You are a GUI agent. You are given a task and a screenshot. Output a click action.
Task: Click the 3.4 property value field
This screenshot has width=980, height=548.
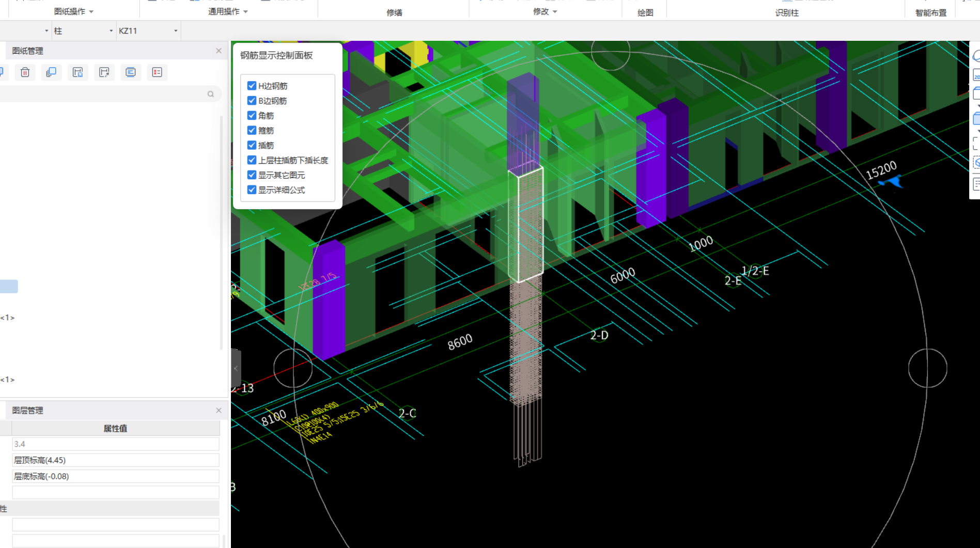[x=116, y=444]
